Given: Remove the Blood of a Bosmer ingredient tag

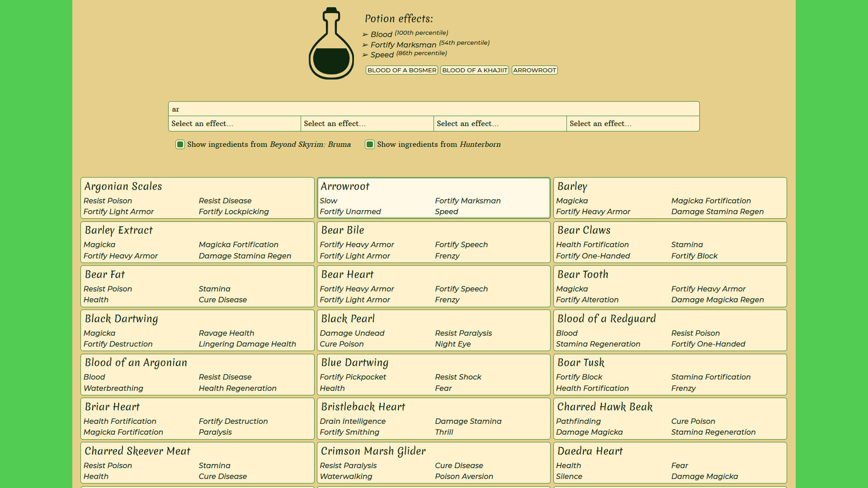Looking at the screenshot, I should coord(401,70).
